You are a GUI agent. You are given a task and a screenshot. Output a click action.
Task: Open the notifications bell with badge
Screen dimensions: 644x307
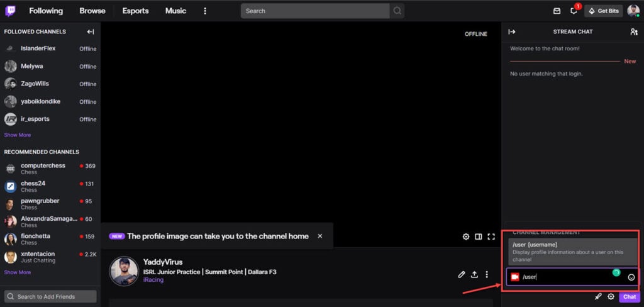pos(574,11)
